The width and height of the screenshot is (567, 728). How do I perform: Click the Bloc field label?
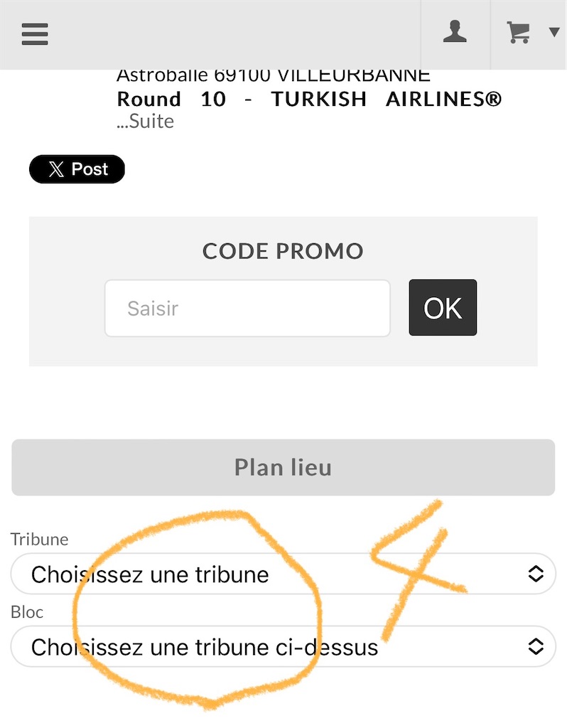coord(27,612)
